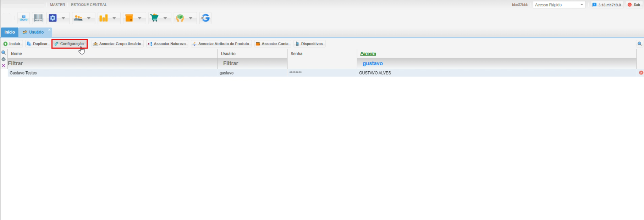Sort by the Parceiro column link
644x220 pixels.
click(x=368, y=54)
